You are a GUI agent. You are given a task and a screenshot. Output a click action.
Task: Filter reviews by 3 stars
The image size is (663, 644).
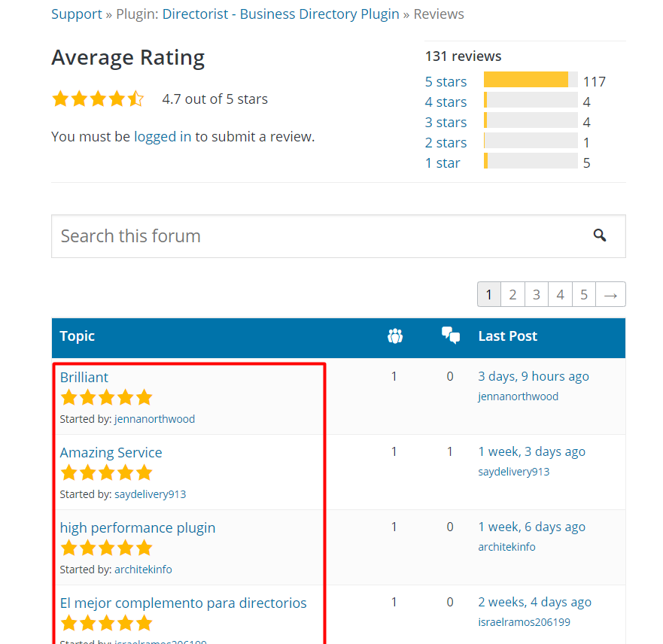point(446,122)
